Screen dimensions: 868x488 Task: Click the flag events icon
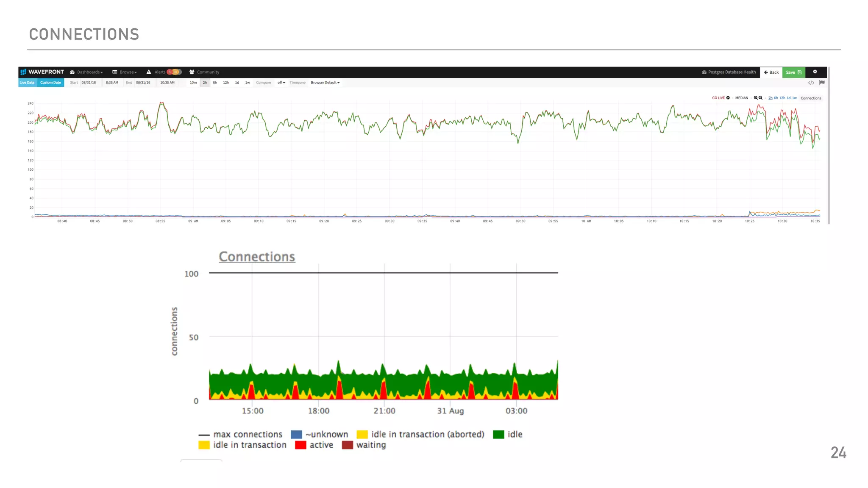click(822, 83)
